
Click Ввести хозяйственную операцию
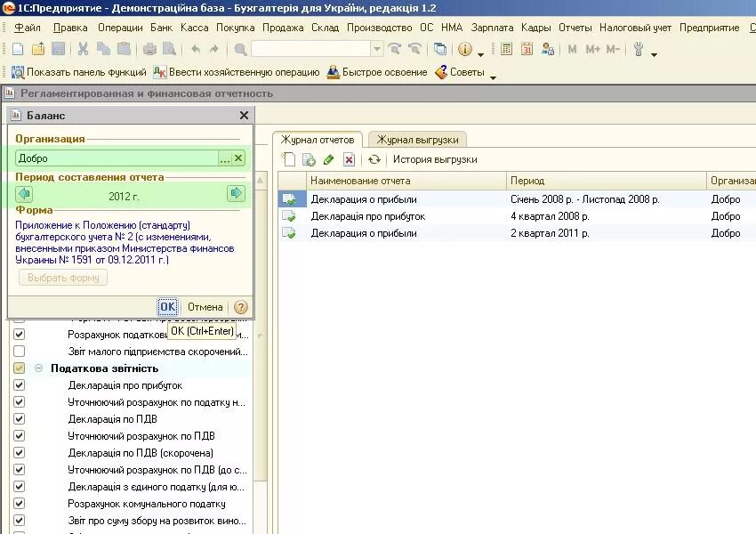coord(237,72)
